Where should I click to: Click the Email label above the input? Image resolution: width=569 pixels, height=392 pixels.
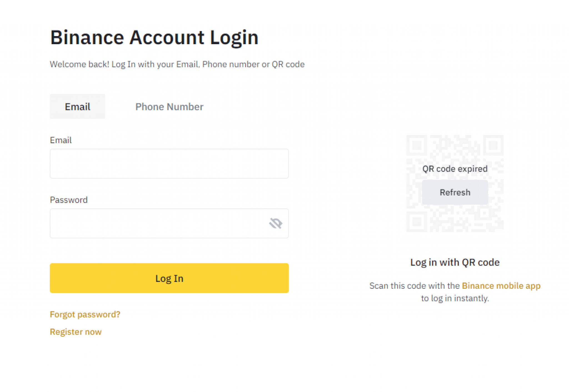click(x=61, y=140)
